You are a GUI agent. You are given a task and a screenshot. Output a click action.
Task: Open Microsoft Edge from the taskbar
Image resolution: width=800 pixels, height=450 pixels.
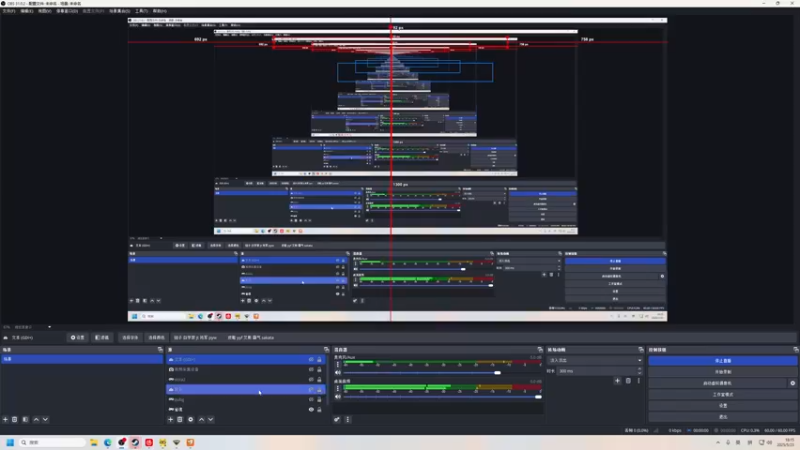[x=108, y=442]
